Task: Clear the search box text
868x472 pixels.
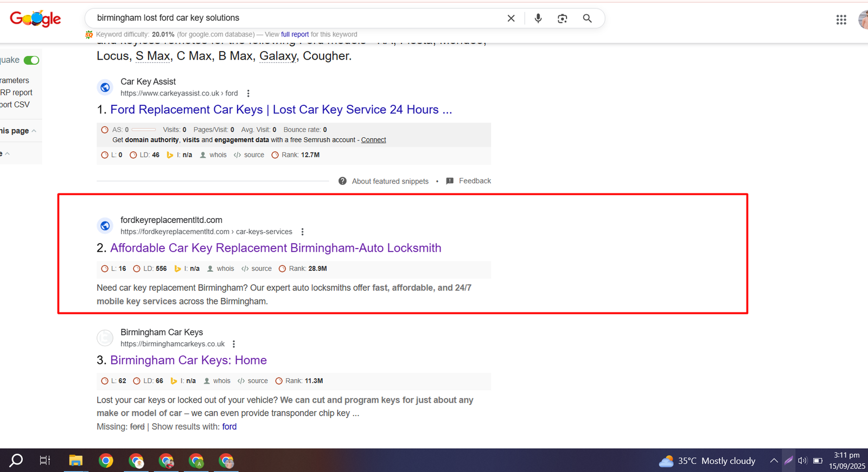Action: click(x=510, y=18)
